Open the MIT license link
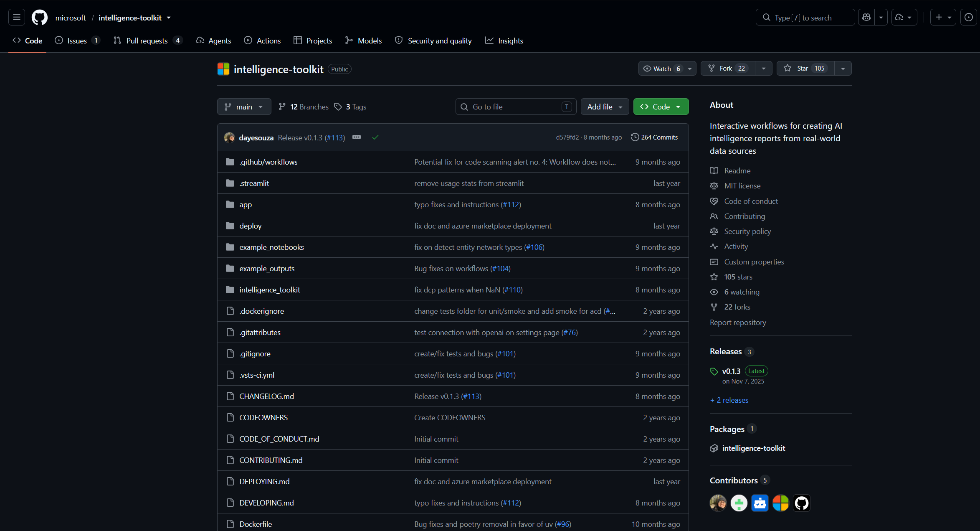The image size is (980, 531). (742, 186)
